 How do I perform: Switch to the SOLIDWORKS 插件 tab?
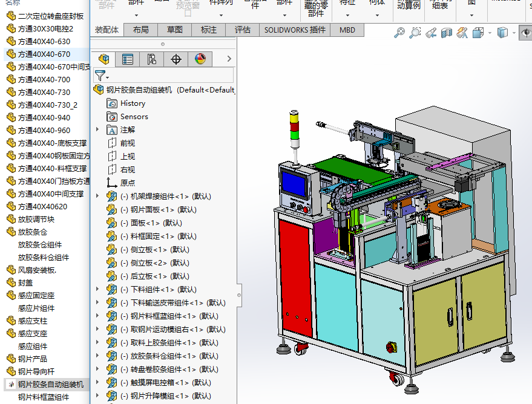point(295,30)
